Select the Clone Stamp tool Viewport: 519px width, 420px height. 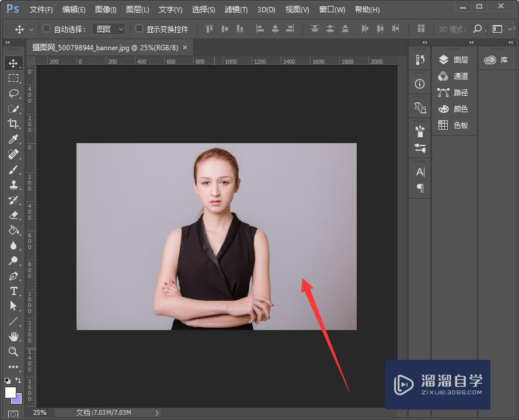pos(13,185)
